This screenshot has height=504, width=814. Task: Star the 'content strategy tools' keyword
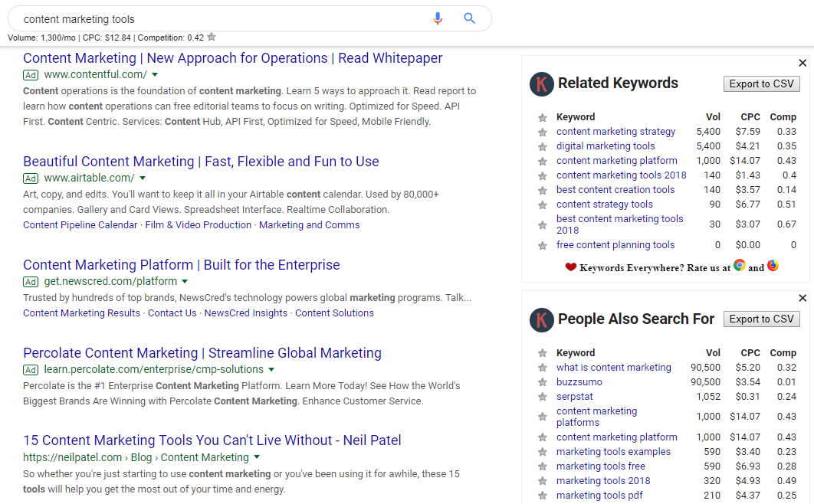[543, 205]
